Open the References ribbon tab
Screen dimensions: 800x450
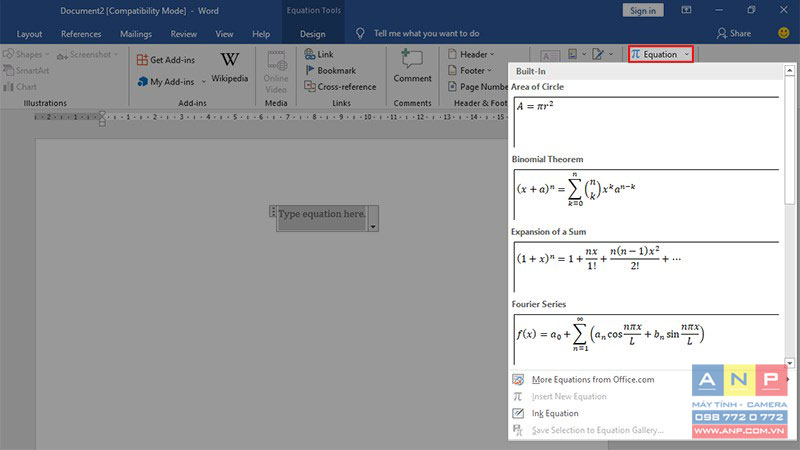[x=81, y=34]
